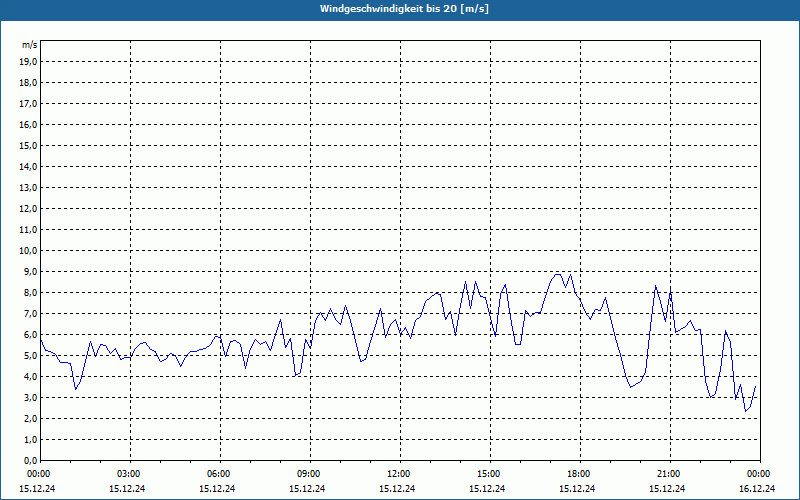Select the "13,0" y-axis tick label

[x=28, y=188]
